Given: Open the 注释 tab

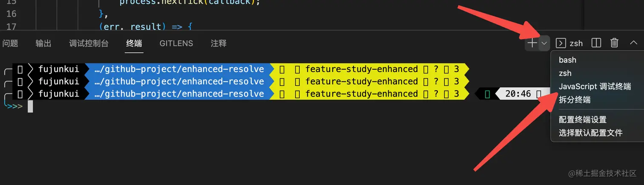Looking at the screenshot, I should point(218,43).
